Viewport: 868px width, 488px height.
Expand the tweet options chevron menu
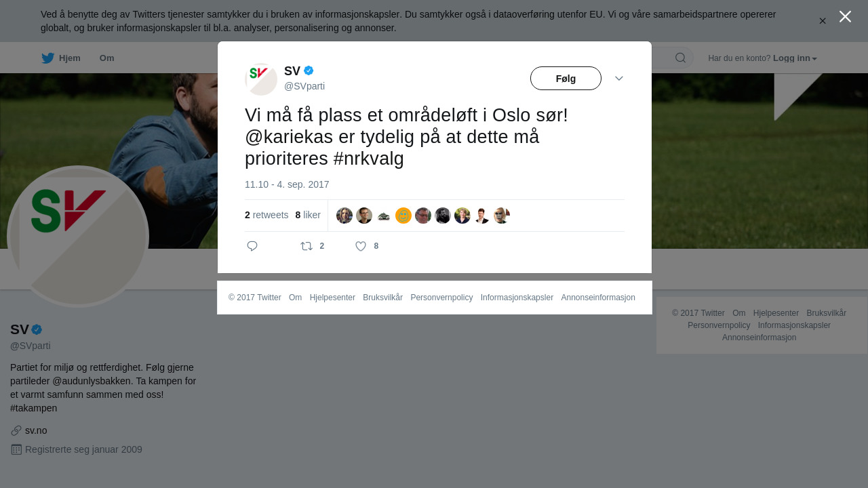619,79
